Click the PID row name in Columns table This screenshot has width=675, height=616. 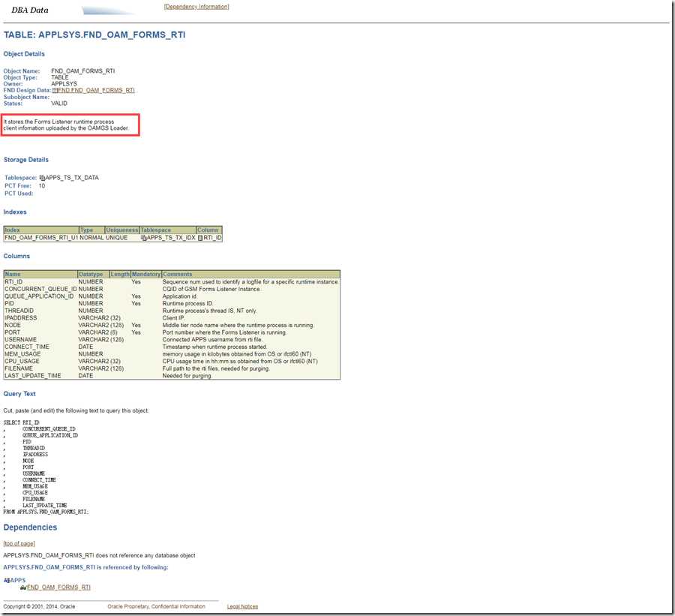pos(10,304)
